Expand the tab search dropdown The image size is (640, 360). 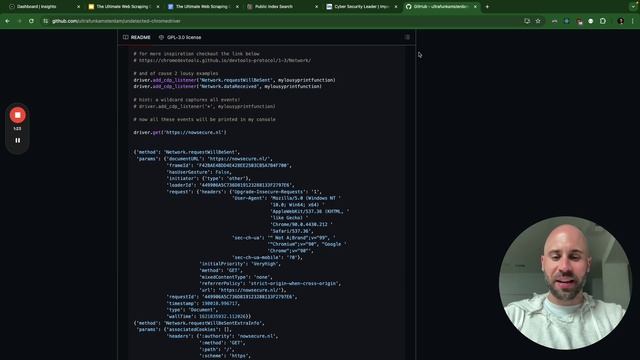tap(633, 7)
